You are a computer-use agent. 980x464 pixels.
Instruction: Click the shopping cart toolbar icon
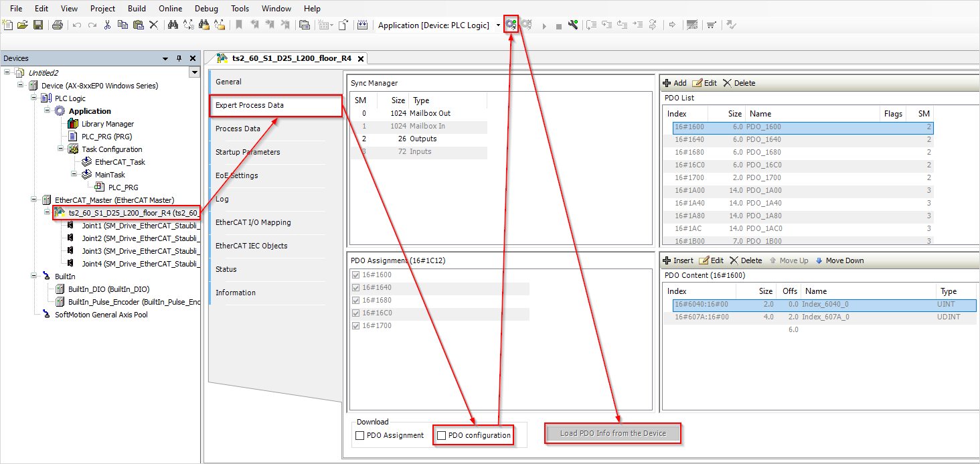click(711, 25)
